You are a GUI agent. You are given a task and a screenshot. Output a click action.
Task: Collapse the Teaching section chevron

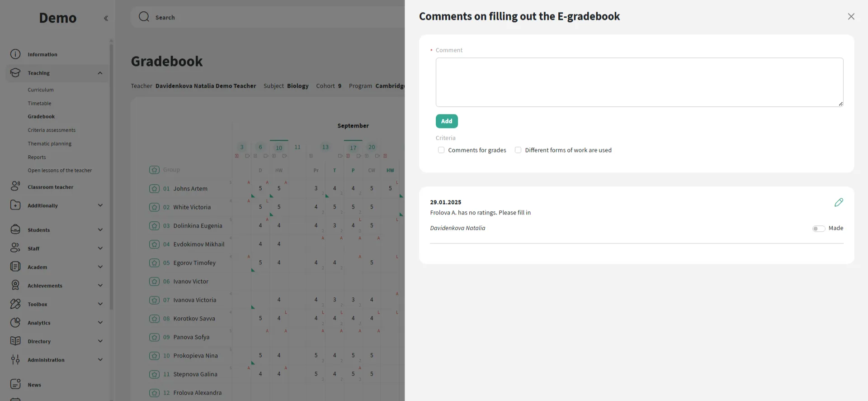pyautogui.click(x=100, y=73)
